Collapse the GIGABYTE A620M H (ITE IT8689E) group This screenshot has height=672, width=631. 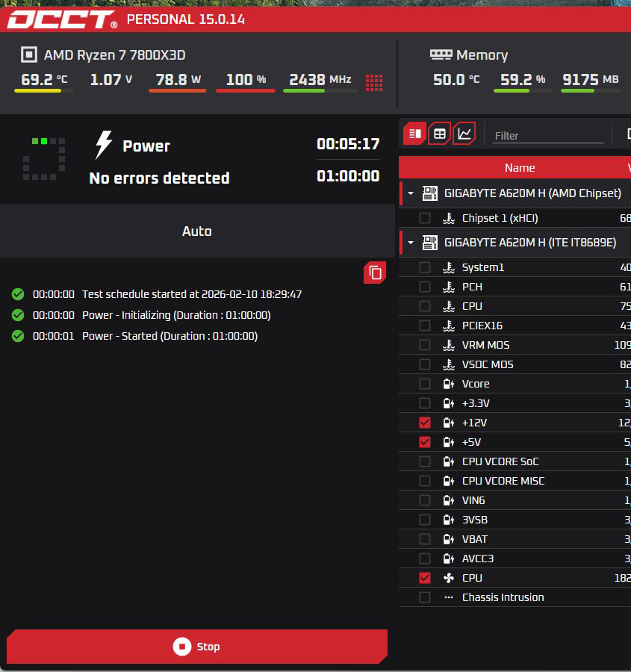[411, 243]
